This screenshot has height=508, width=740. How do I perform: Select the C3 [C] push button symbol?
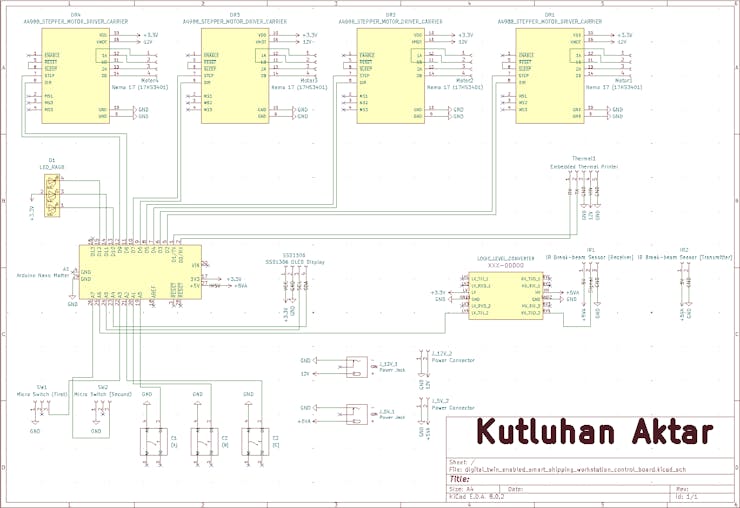coord(255,441)
